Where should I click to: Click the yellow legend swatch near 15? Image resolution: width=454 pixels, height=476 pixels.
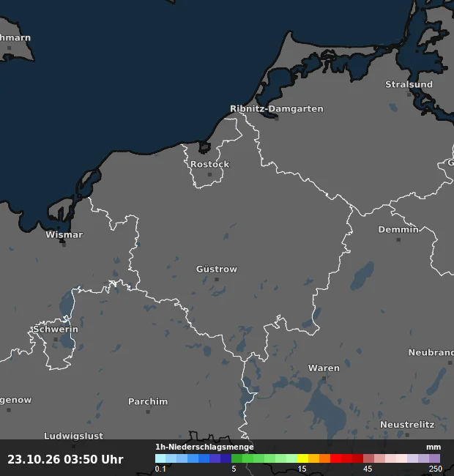[302, 458]
